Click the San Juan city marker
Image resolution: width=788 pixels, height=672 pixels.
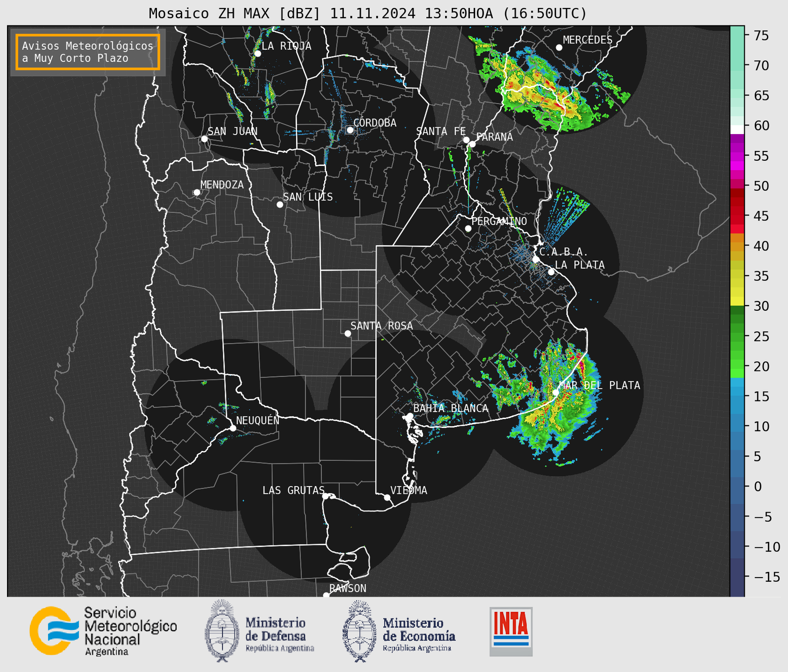[x=204, y=139]
